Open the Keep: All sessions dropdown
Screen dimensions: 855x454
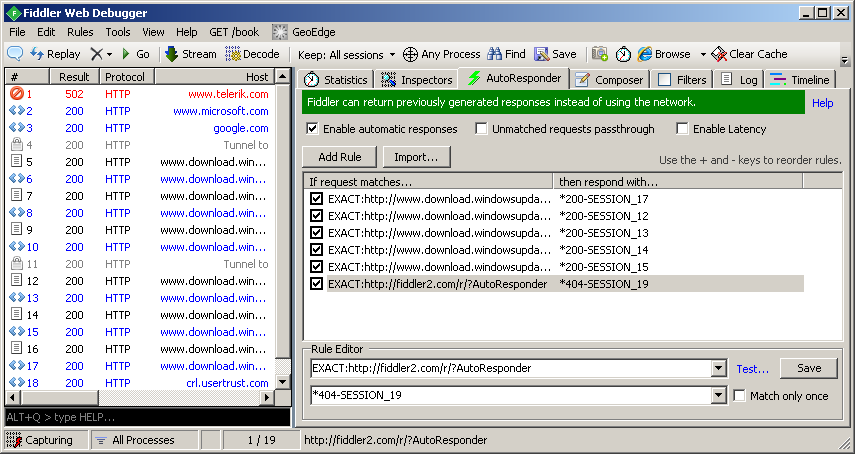coord(346,54)
